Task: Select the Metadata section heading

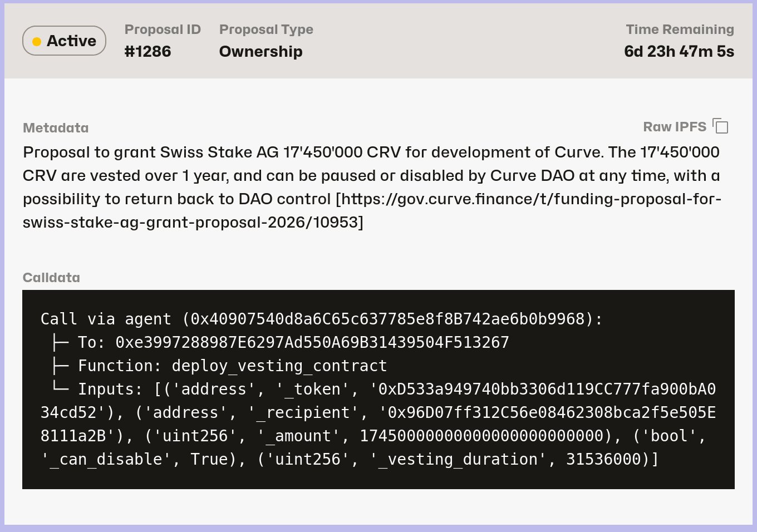Action: [x=56, y=127]
